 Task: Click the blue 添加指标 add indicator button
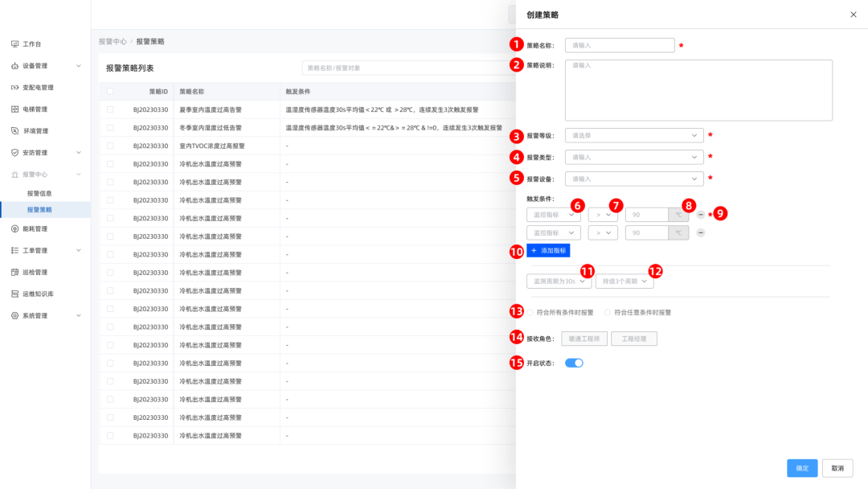pyautogui.click(x=550, y=250)
